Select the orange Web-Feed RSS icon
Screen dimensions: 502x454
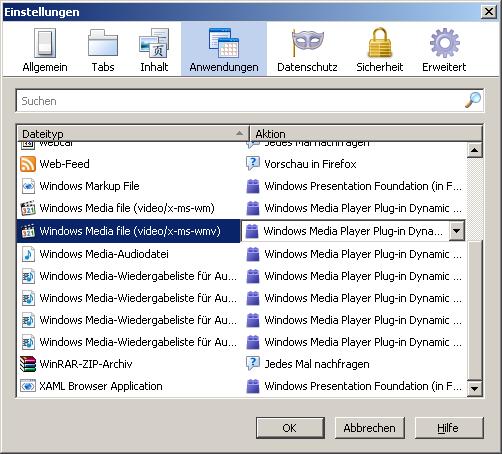pyautogui.click(x=28, y=164)
